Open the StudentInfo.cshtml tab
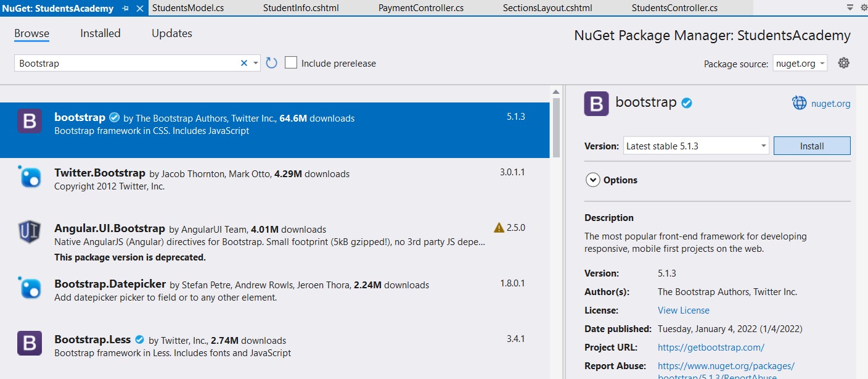 [301, 9]
